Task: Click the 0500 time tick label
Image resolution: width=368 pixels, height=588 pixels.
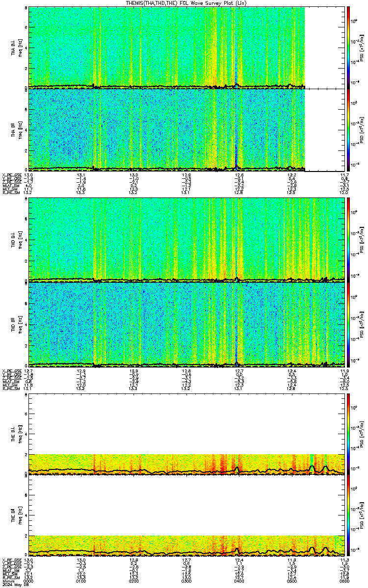Action: 292,581
